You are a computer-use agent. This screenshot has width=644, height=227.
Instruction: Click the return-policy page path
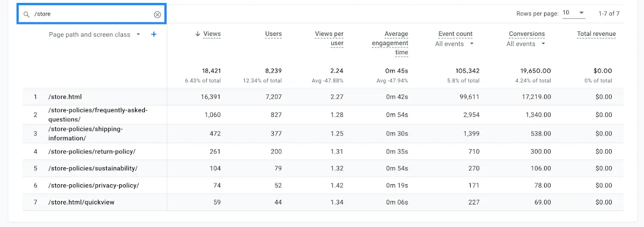click(x=92, y=152)
